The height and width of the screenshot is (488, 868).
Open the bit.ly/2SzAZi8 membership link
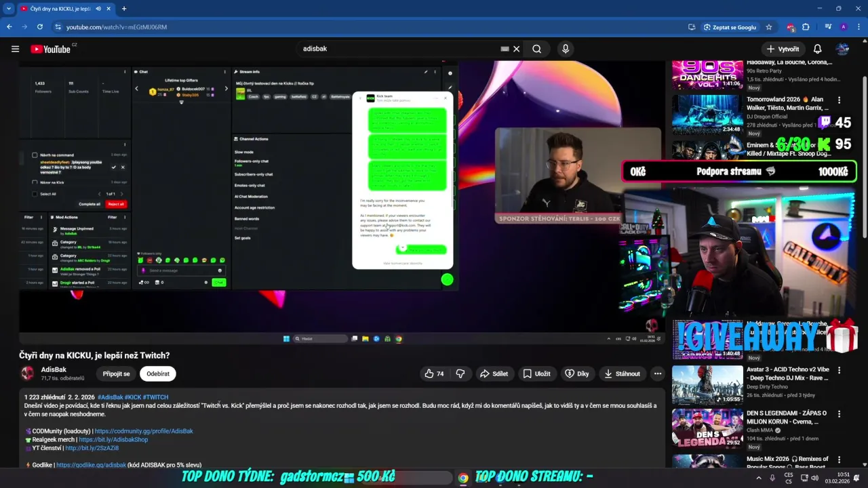click(x=92, y=448)
